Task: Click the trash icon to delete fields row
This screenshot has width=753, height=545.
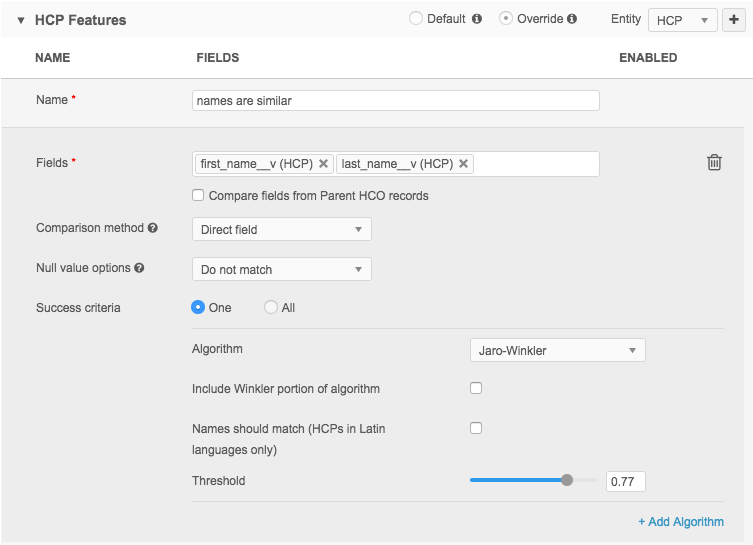Action: 714,162
